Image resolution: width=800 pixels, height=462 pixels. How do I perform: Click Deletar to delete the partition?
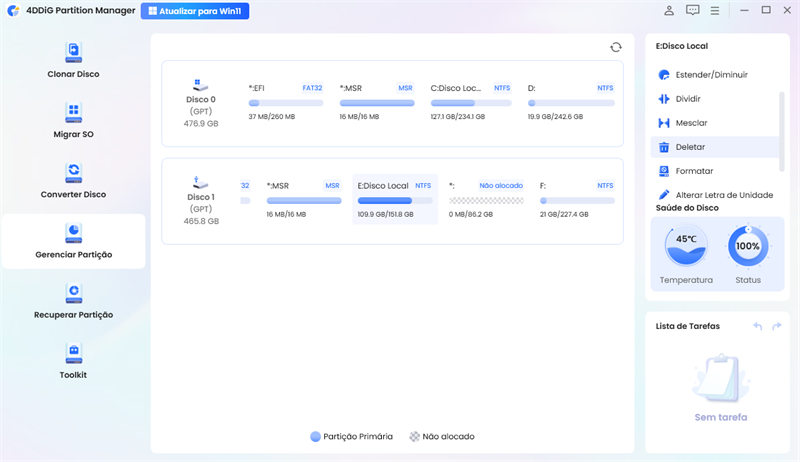coord(690,147)
